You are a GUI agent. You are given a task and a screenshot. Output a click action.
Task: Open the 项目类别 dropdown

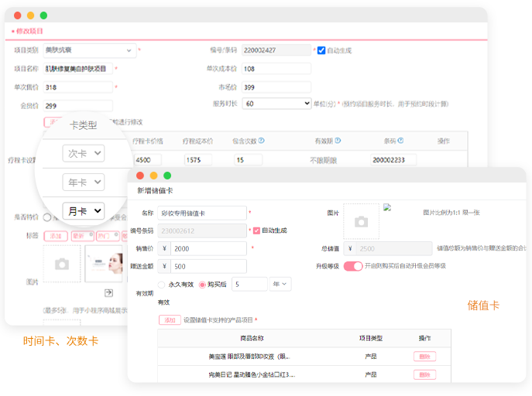coord(89,50)
